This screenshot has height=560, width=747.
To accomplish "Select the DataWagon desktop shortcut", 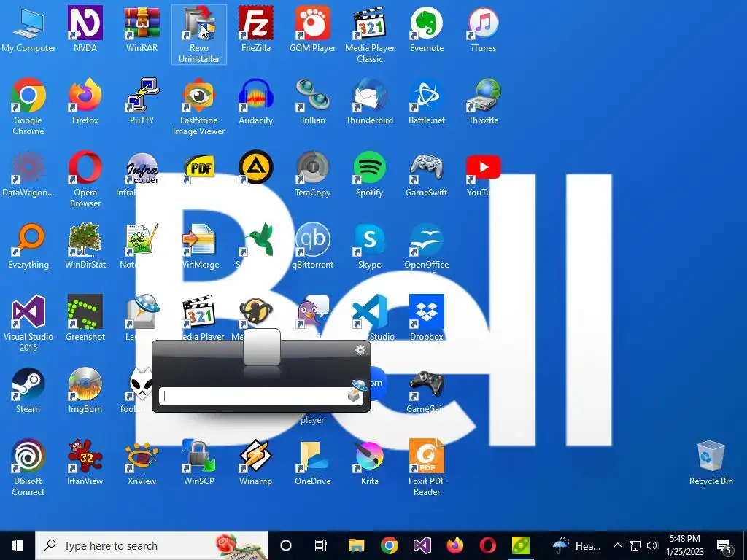I will (x=28, y=174).
